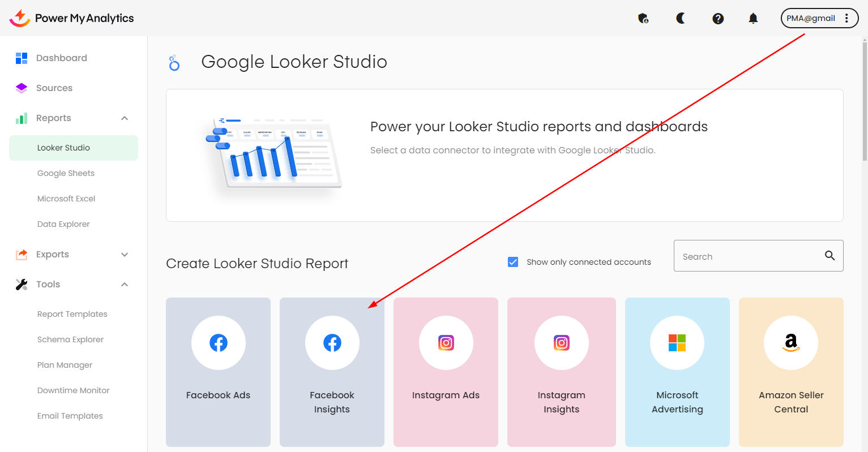Go to Dashboard in the sidebar
The width and height of the screenshot is (868, 452).
pos(61,58)
